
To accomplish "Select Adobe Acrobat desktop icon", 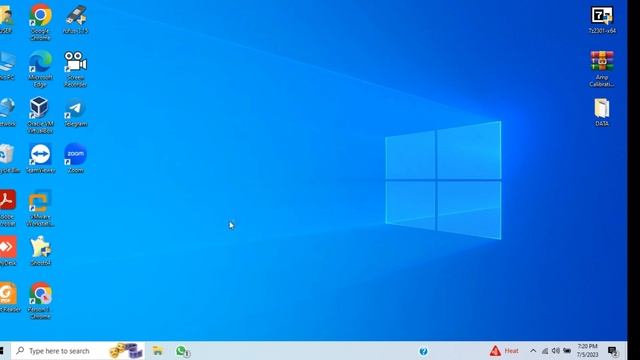I will 7,209.
